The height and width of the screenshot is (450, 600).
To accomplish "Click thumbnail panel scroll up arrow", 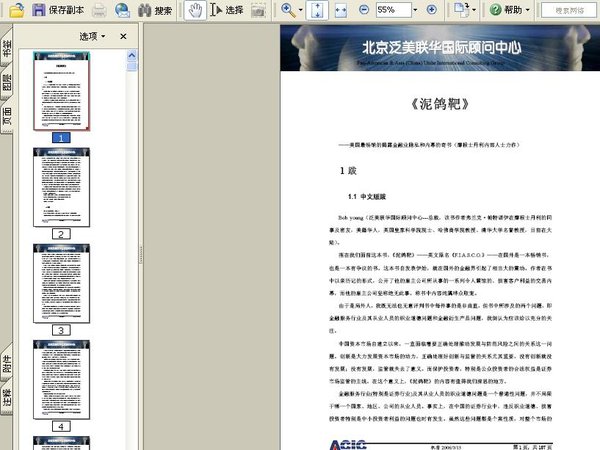I will tap(132, 55).
